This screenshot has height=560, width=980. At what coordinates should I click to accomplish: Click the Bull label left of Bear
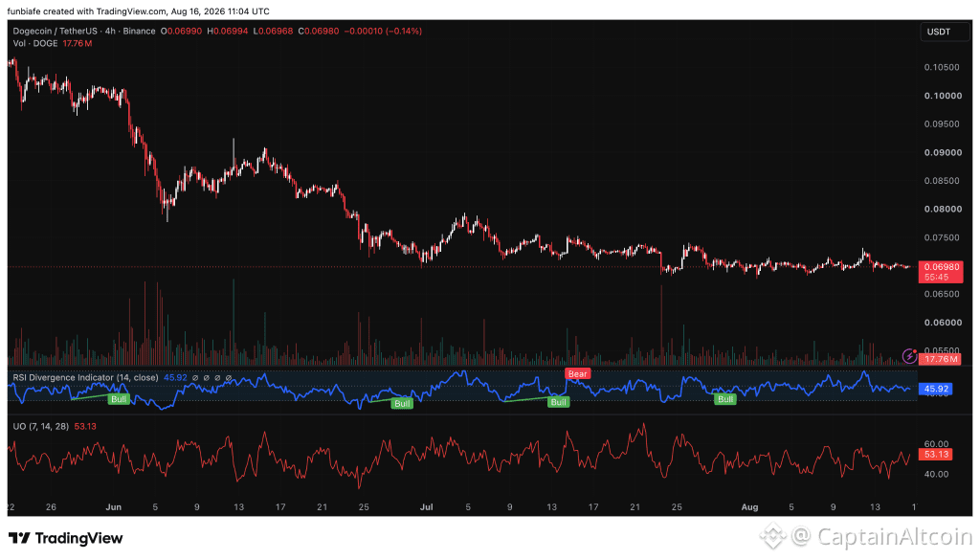(558, 402)
